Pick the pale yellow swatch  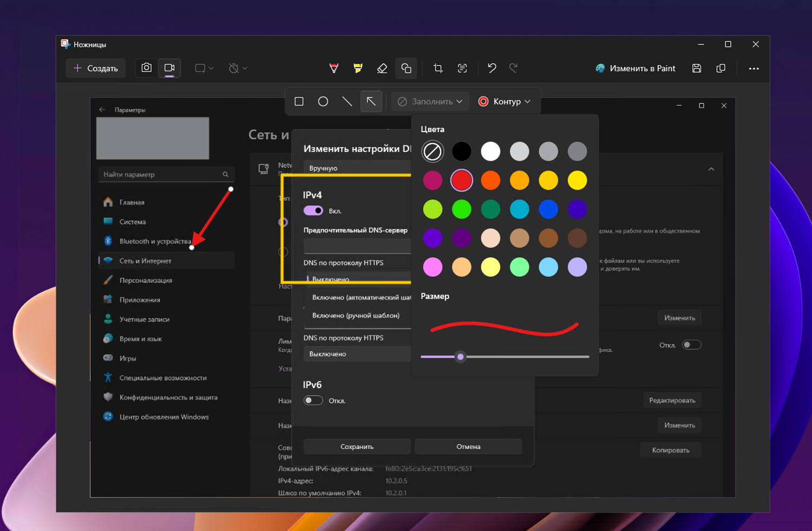(490, 267)
